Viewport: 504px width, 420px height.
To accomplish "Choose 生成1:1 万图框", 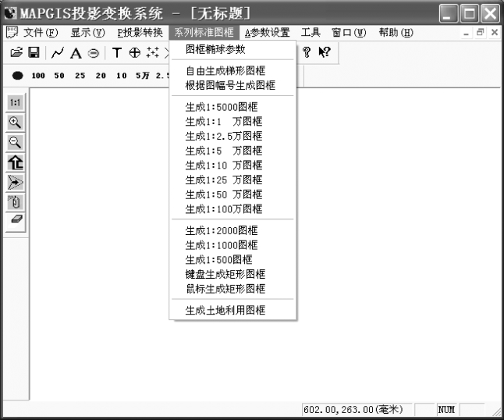I will coord(232,121).
